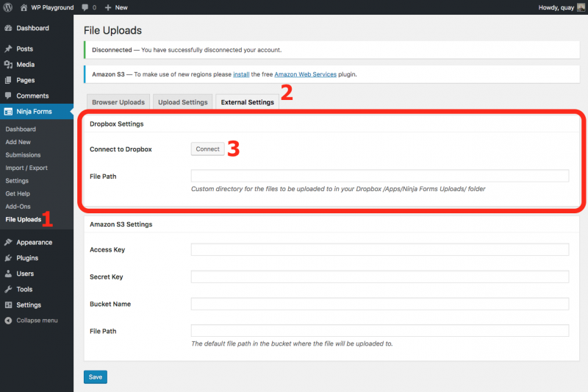Click the plus icon beside New
The width and height of the screenshot is (588, 392).
[108, 7]
